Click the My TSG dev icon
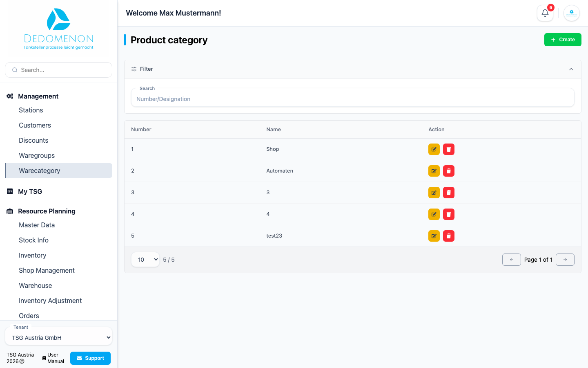The height and width of the screenshot is (368, 588). point(10,191)
